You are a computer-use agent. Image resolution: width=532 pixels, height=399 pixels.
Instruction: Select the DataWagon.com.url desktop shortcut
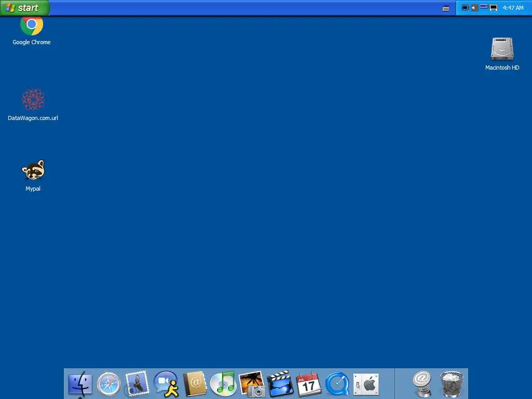click(33, 105)
